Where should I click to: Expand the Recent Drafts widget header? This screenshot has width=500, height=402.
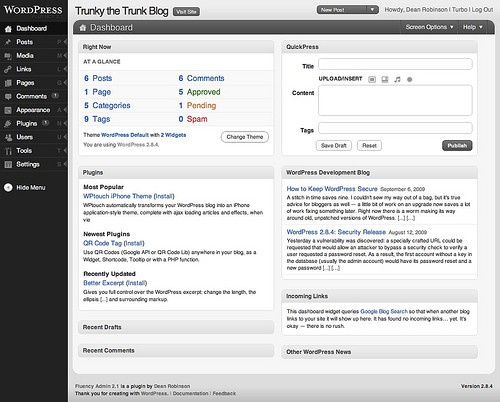[x=176, y=327]
